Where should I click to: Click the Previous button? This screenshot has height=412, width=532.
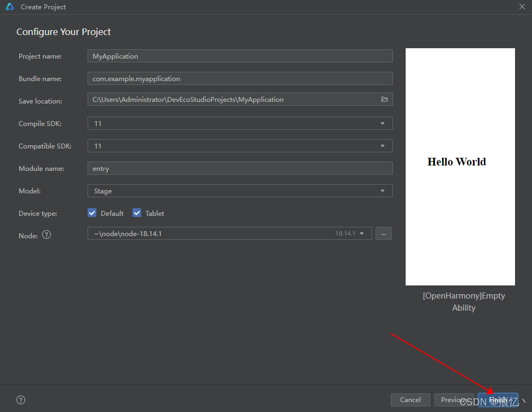click(x=454, y=400)
